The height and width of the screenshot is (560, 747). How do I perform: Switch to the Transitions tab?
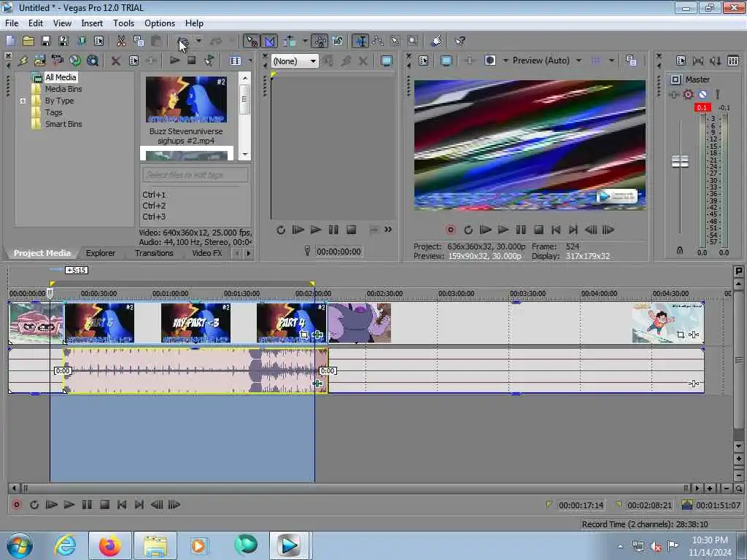[x=154, y=253]
